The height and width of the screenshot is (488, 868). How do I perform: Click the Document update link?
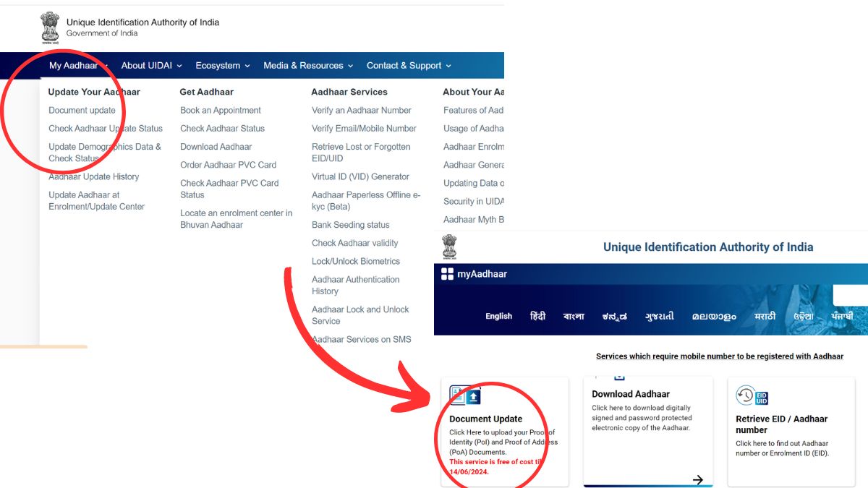[x=82, y=111]
